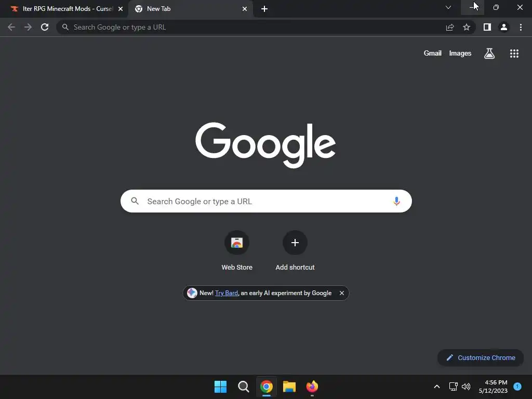The height and width of the screenshot is (399, 532).
Task: Launch Firefox from the taskbar
Action: coord(312,387)
